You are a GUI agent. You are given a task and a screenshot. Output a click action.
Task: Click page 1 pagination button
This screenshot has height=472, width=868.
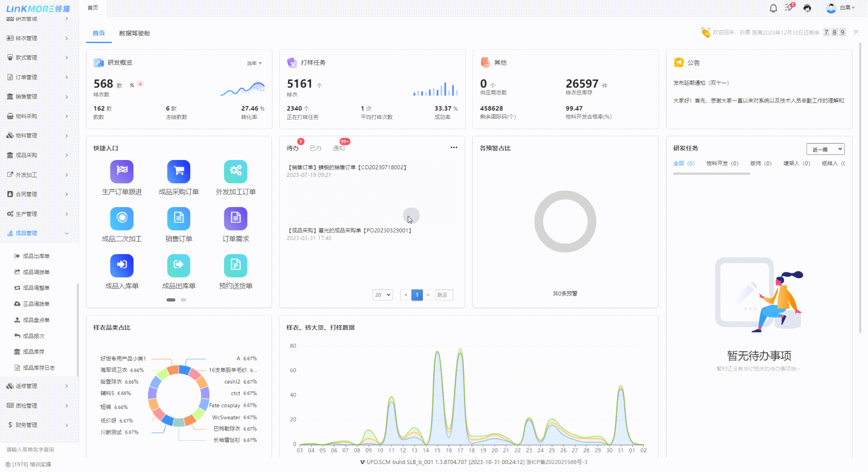(417, 295)
